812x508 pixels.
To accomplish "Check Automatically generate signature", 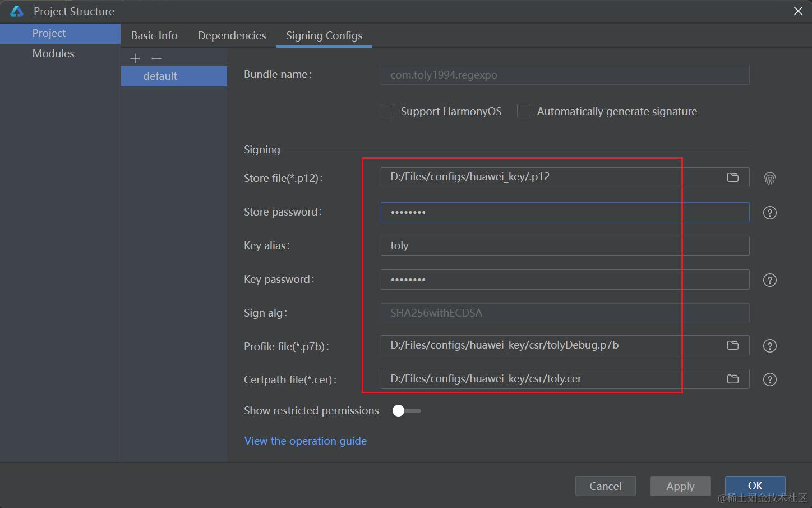I will 524,111.
